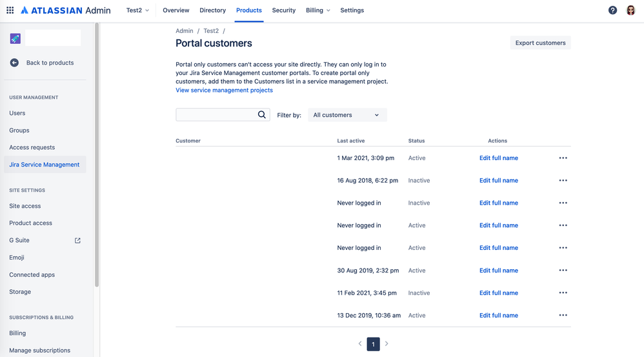
Task: Open more actions for 1 Mar 2021 customer
Action: pyautogui.click(x=563, y=158)
